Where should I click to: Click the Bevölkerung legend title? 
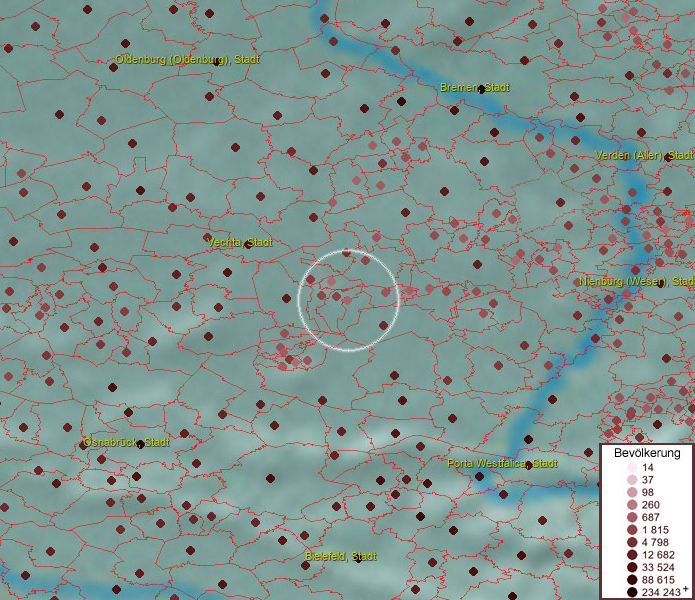point(647,453)
